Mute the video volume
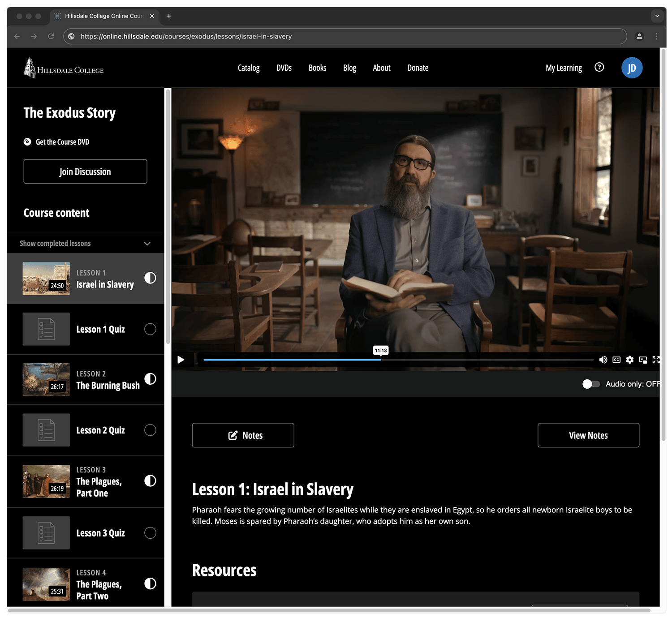This screenshot has height=618, width=672. [x=603, y=360]
